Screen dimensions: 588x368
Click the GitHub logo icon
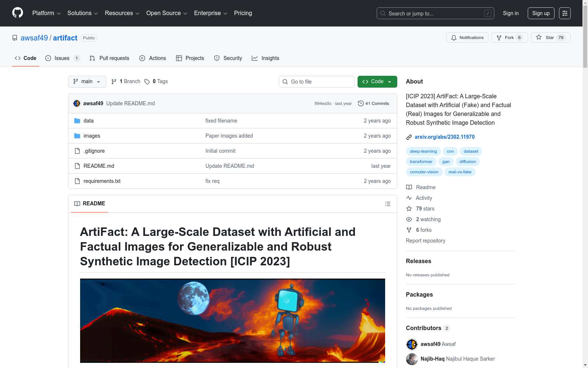tap(18, 13)
